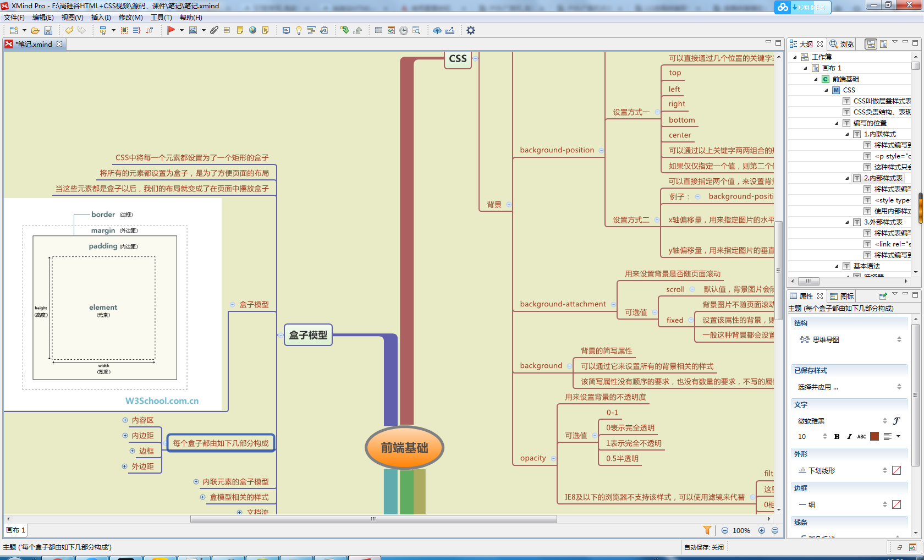Collapse the 编写的位置 outline node
The width and height of the screenshot is (924, 560).
click(x=837, y=123)
